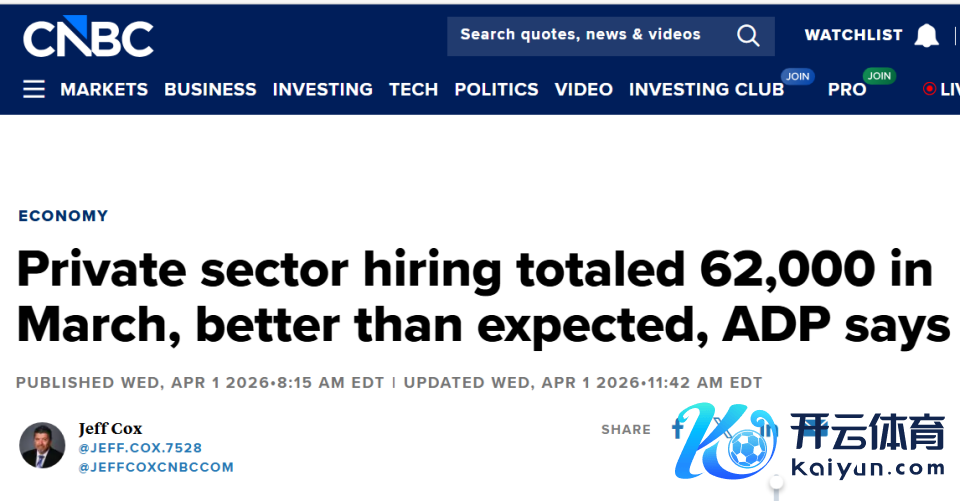Screen dimensions: 960x501
Task: Share article on Facebook
Action: coord(678,429)
